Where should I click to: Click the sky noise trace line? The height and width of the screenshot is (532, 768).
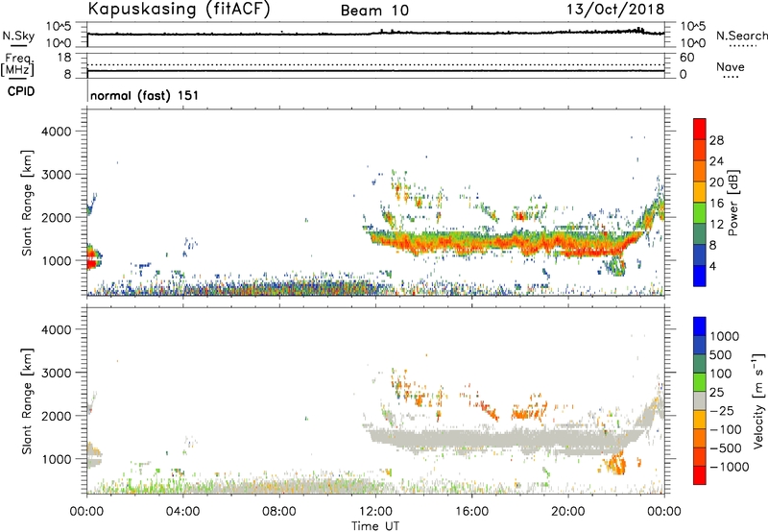tap(375, 34)
